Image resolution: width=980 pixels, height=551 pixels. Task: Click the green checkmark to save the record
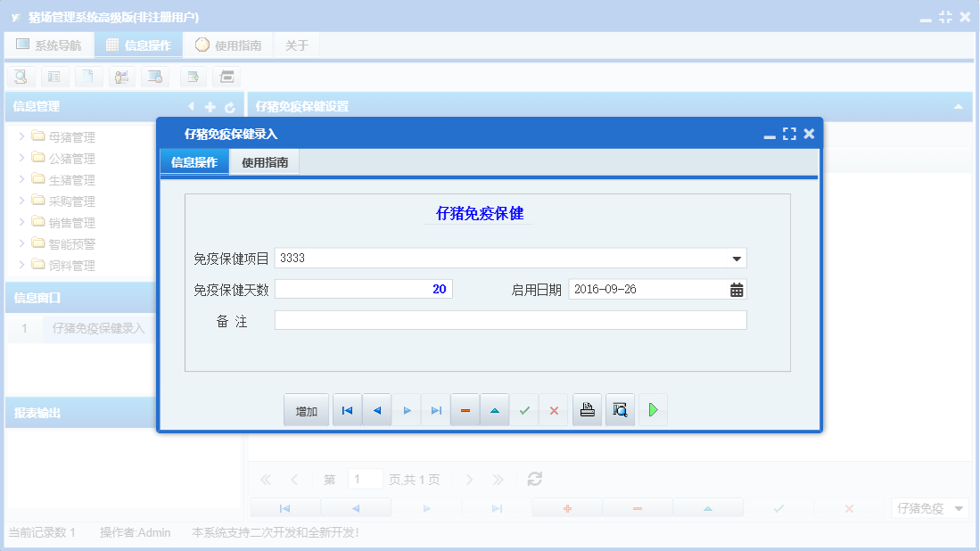coord(524,409)
